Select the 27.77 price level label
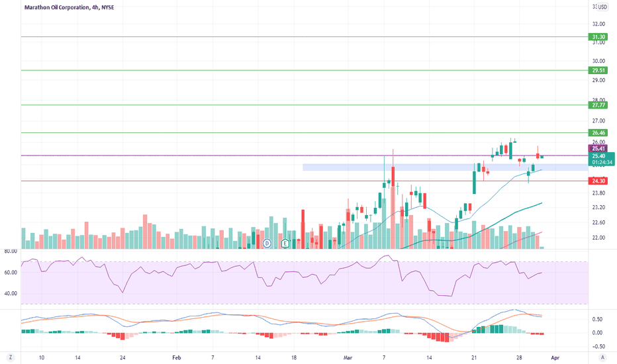Viewport: 617px width, 364px height. pos(598,105)
